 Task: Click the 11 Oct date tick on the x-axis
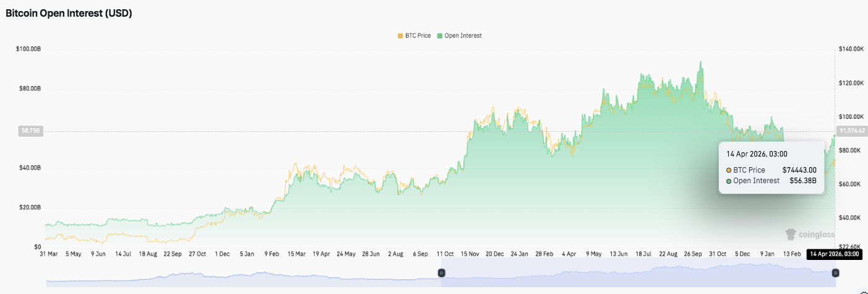click(445, 254)
